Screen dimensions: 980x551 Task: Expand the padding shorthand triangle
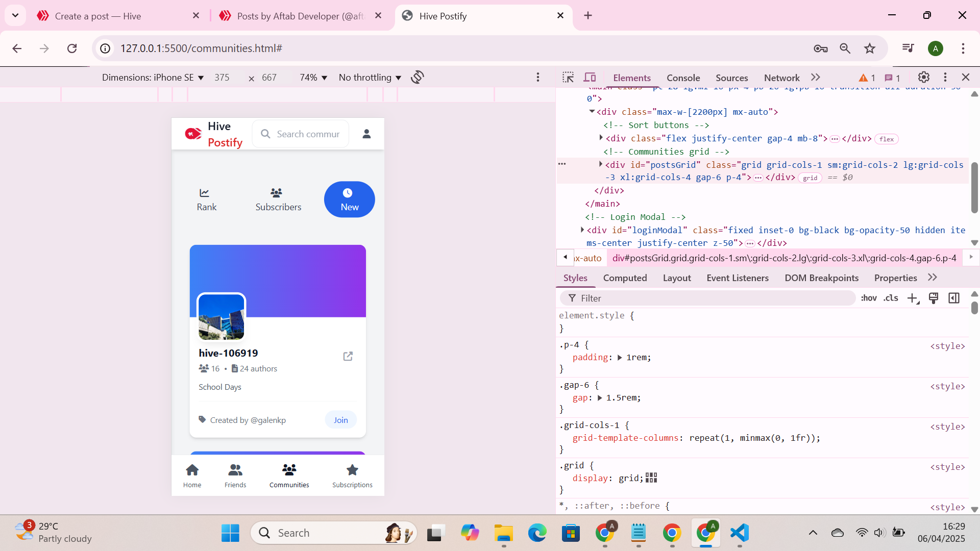pyautogui.click(x=620, y=358)
